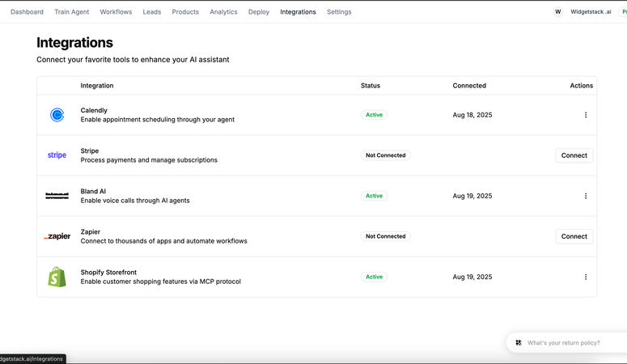Open Calendly actions three-dot menu

point(586,115)
